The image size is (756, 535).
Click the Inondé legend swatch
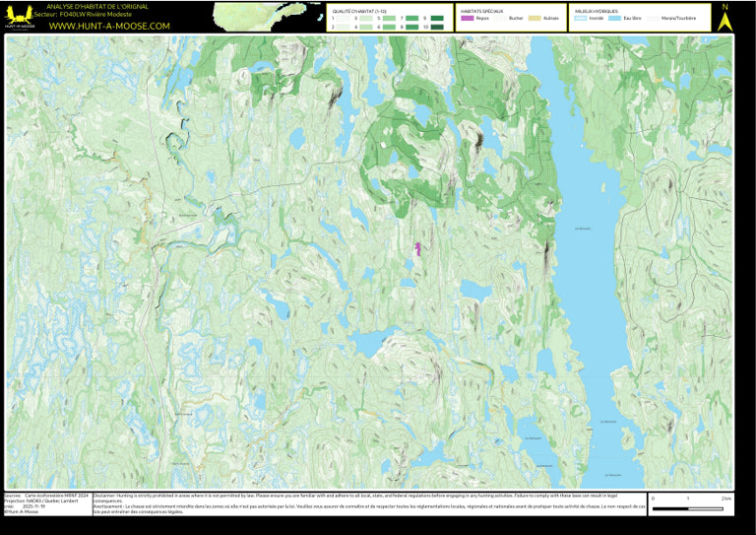point(581,18)
